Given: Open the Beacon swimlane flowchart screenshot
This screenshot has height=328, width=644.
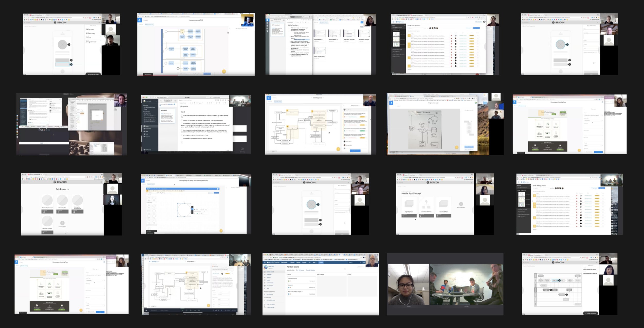Looking at the screenshot, I should pos(570,284).
